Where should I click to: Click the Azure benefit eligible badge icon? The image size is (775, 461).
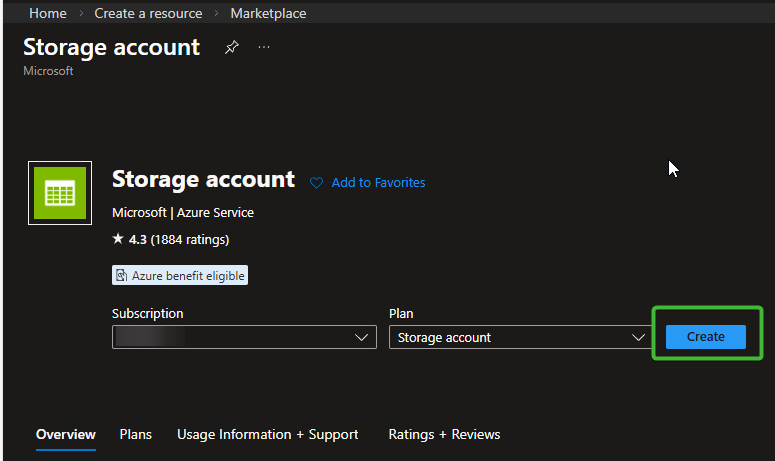[122, 275]
